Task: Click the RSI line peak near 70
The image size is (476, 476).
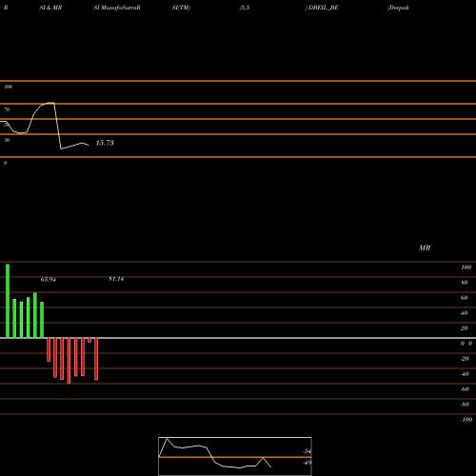Action: click(x=50, y=103)
